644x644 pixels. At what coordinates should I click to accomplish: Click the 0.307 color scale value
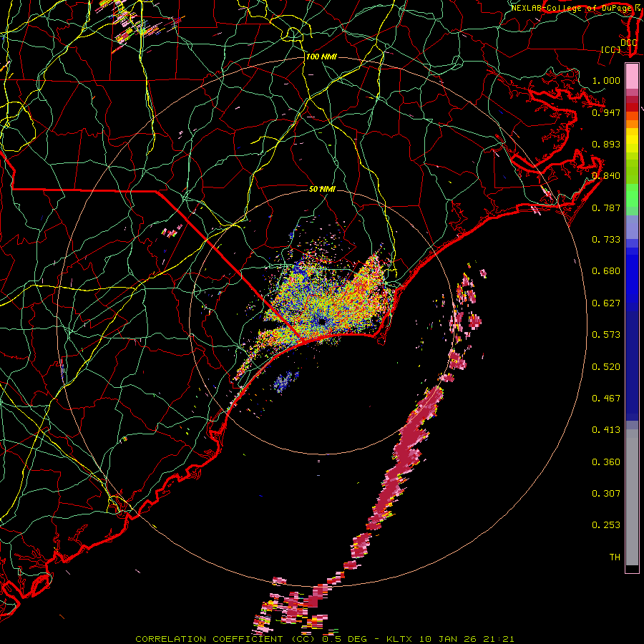[606, 493]
